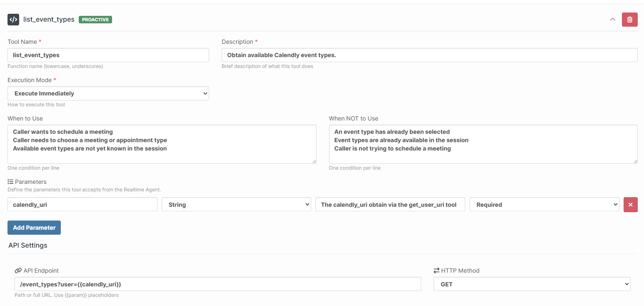Click the calendly_uri parameter name field
Image resolution: width=644 pixels, height=306 pixels.
tap(82, 205)
